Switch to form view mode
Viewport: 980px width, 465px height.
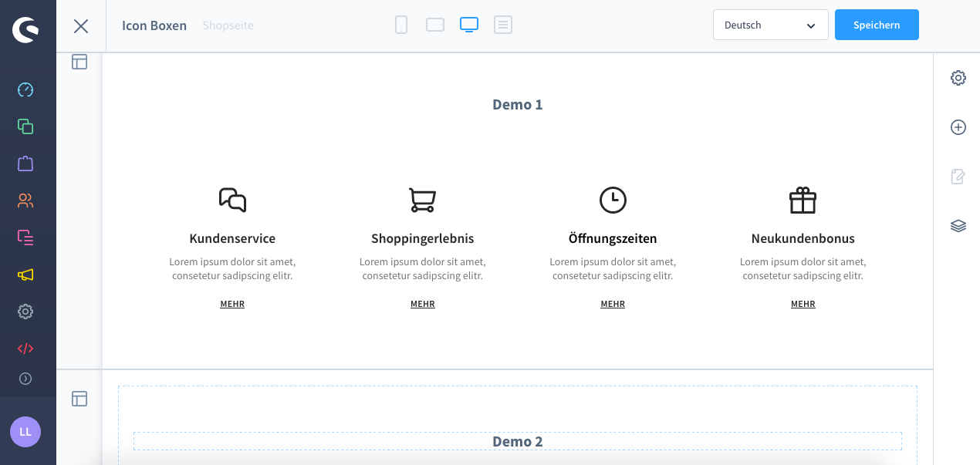[x=503, y=25]
